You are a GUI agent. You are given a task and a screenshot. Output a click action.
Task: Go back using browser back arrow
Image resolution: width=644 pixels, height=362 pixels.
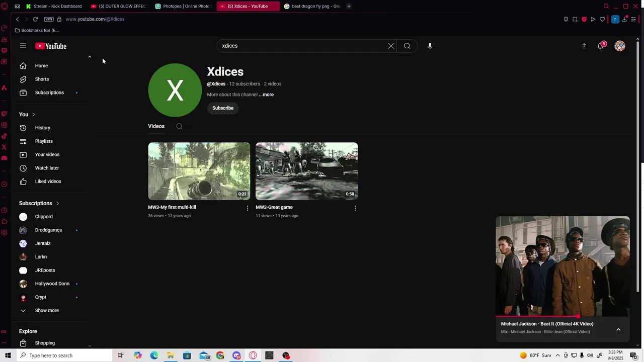(17, 19)
